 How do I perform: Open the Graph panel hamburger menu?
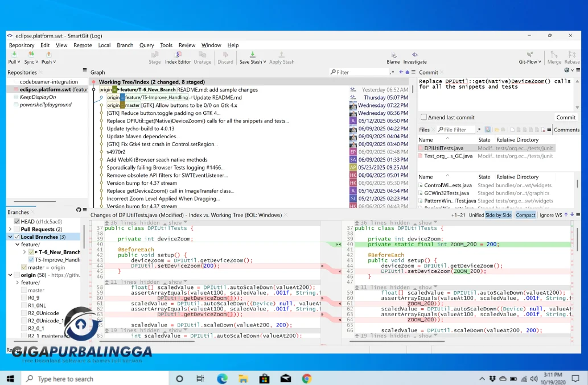tap(413, 72)
